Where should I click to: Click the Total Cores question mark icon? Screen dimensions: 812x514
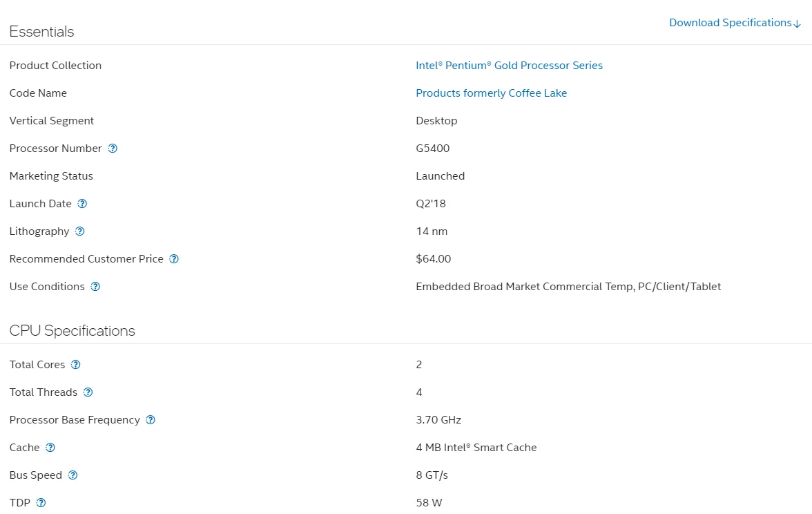coord(76,365)
